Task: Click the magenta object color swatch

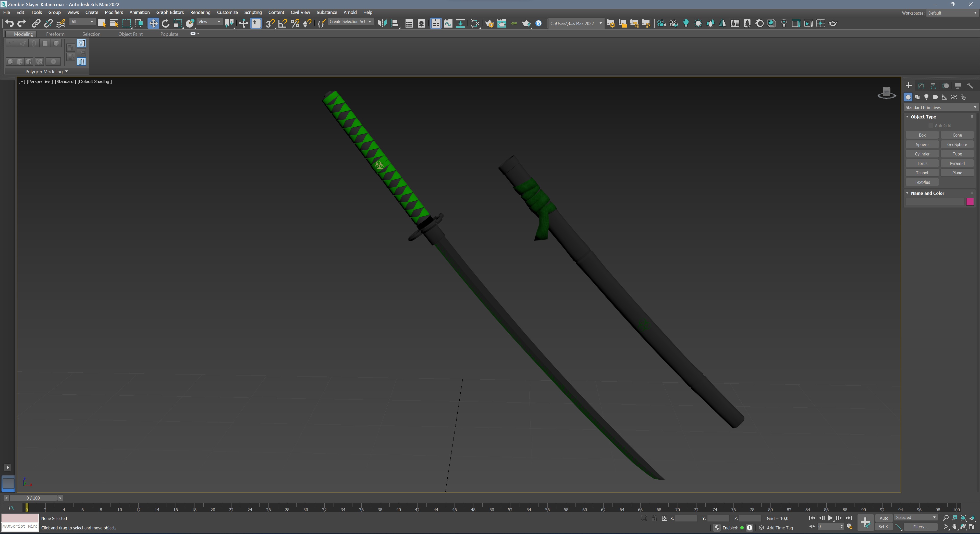Action: pyautogui.click(x=970, y=202)
